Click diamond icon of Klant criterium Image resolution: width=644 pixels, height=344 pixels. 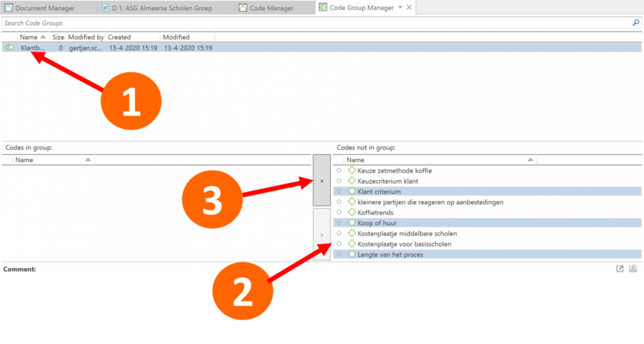point(352,191)
